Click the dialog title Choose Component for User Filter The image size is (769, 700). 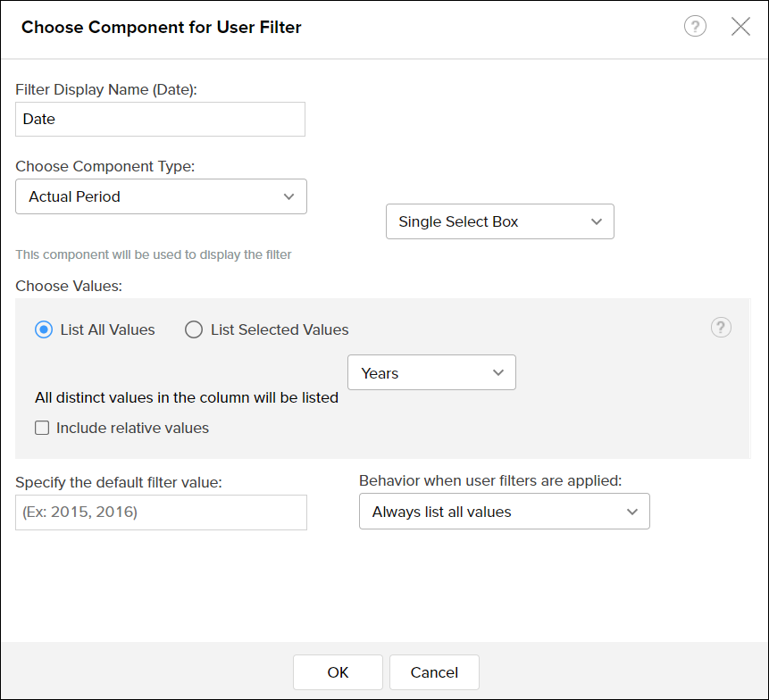[161, 27]
